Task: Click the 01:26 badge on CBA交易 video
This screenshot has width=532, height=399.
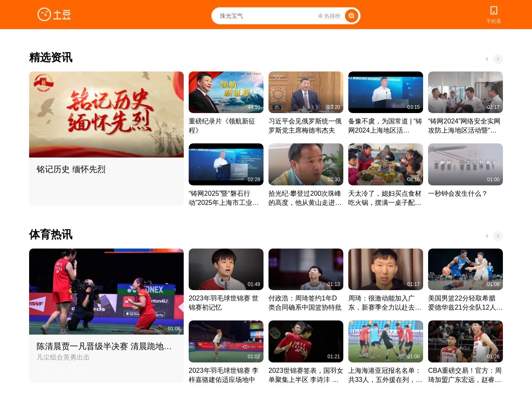Action: [493, 356]
